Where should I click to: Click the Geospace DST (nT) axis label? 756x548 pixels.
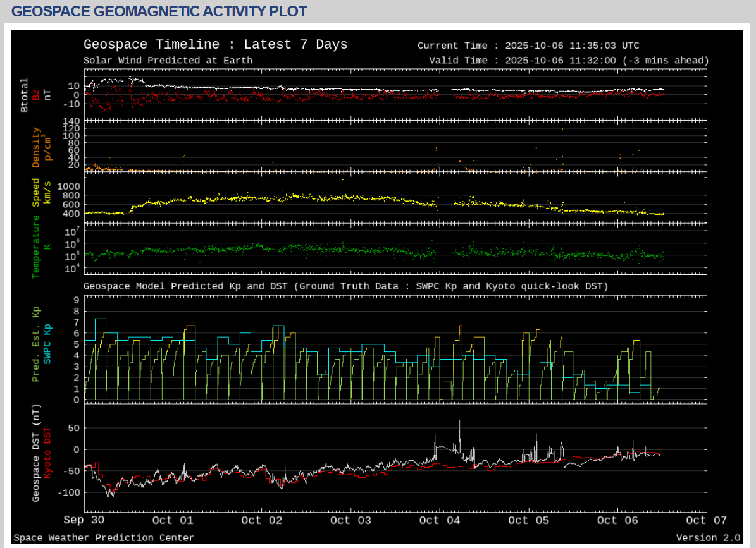click(x=36, y=451)
